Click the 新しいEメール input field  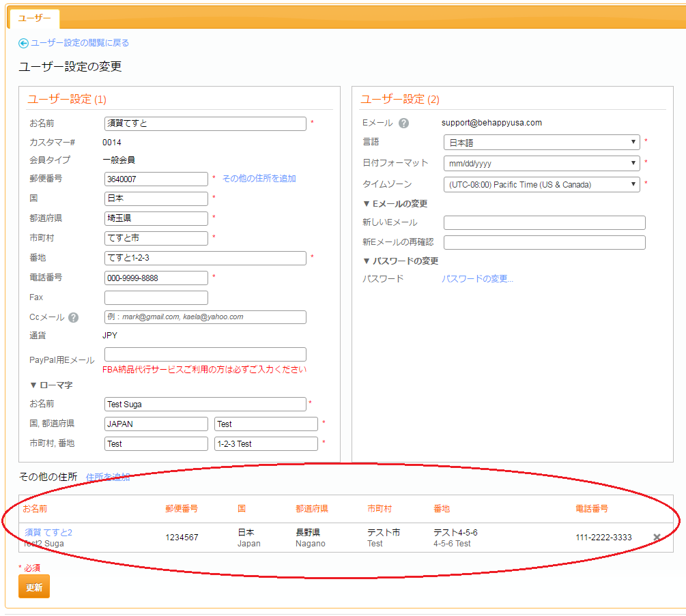click(544, 223)
